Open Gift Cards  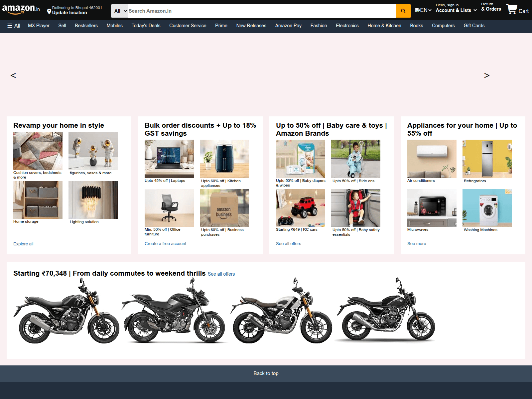[474, 26]
